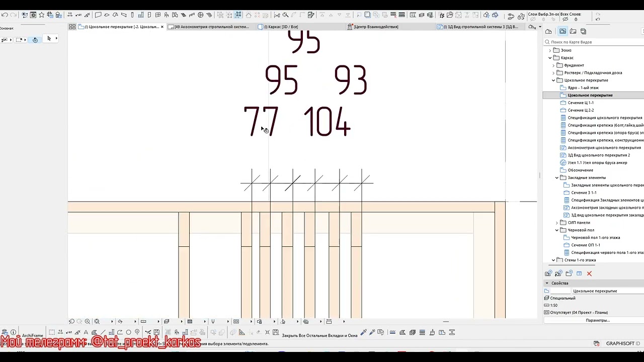The height and width of the screenshot is (362, 644).
Task: Select 'Черновой пол 1-ого этажа' view
Action: pyautogui.click(x=595, y=238)
